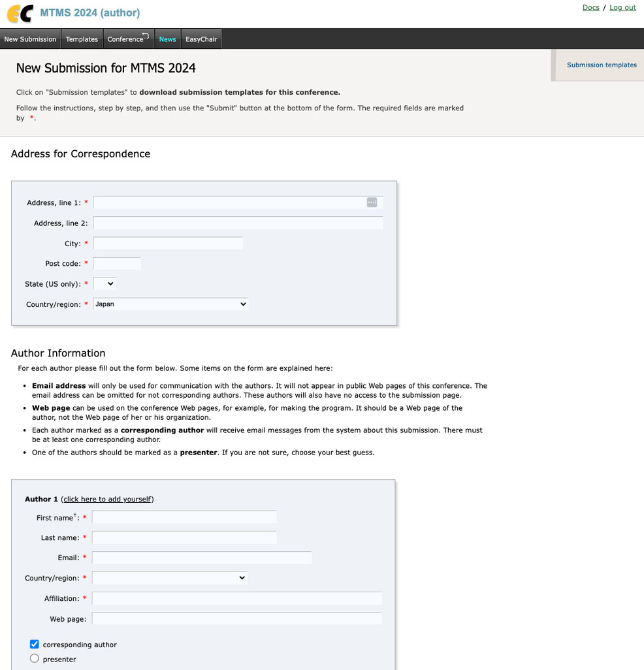Open Author 1 Country/region dropdown
The width and height of the screenshot is (644, 670).
point(170,578)
